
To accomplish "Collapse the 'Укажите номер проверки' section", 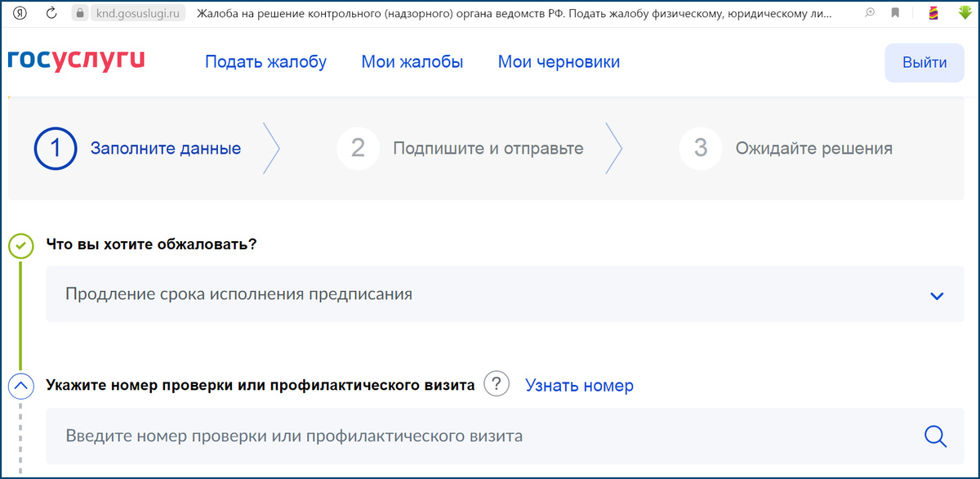I will click(20, 384).
